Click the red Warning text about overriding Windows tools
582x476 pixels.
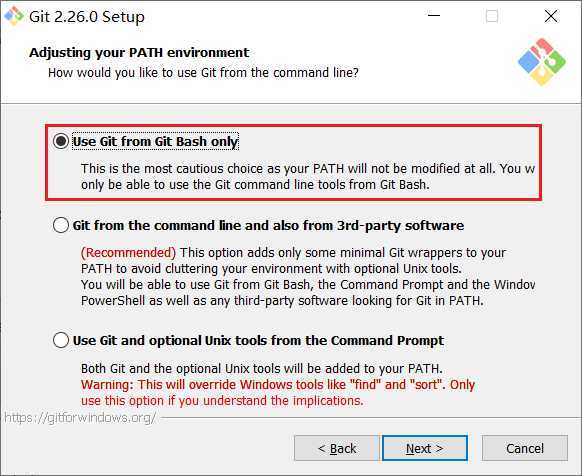click(278, 392)
